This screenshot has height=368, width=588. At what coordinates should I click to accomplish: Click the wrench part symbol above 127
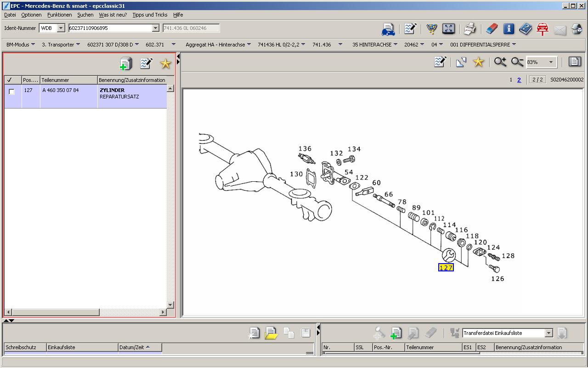coord(448,255)
